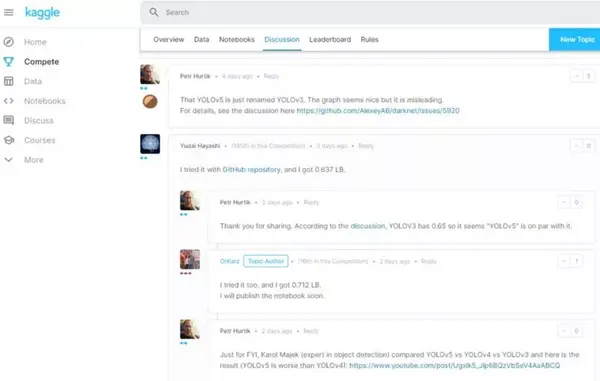The image size is (600, 381).
Task: Click the search magnifier icon
Action: pyautogui.click(x=154, y=12)
